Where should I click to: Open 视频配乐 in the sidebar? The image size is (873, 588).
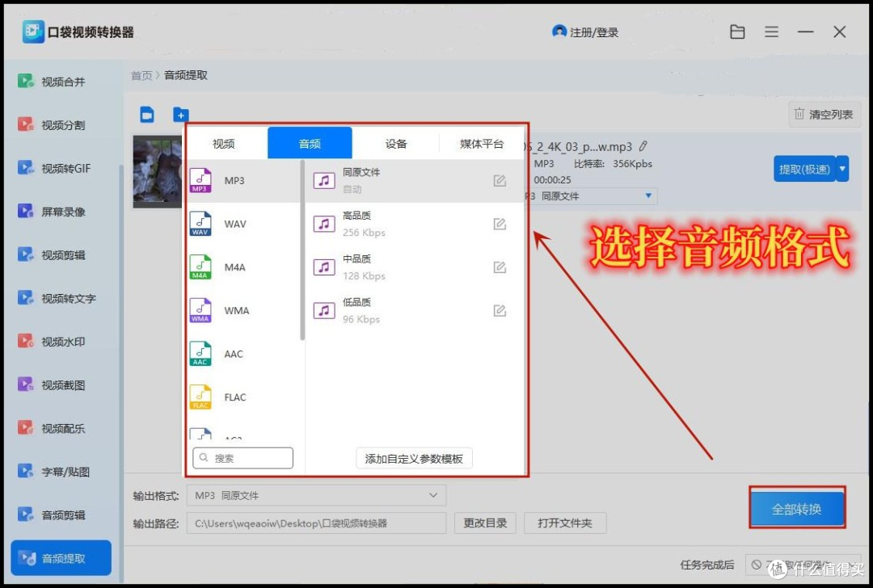(51, 428)
